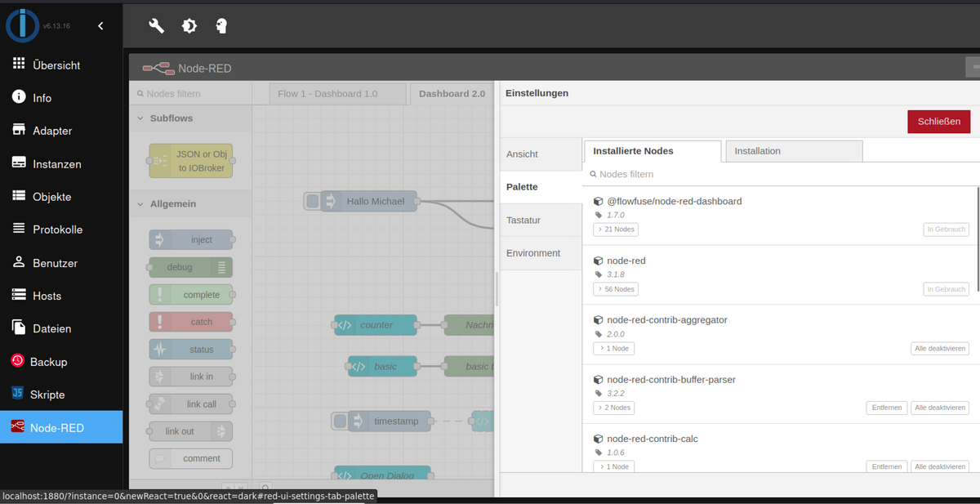
Task: Expand '1 Node' under node-red-contrib-calc
Action: (x=613, y=466)
